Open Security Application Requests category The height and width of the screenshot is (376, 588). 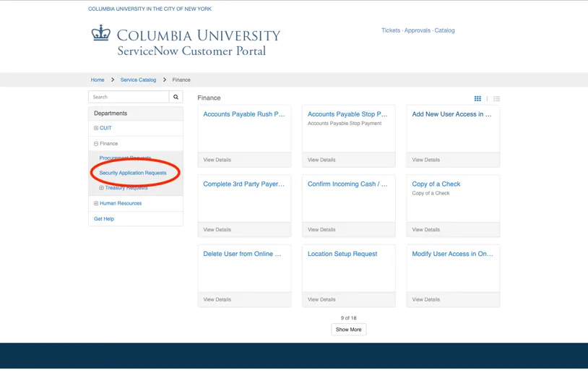[x=133, y=173]
